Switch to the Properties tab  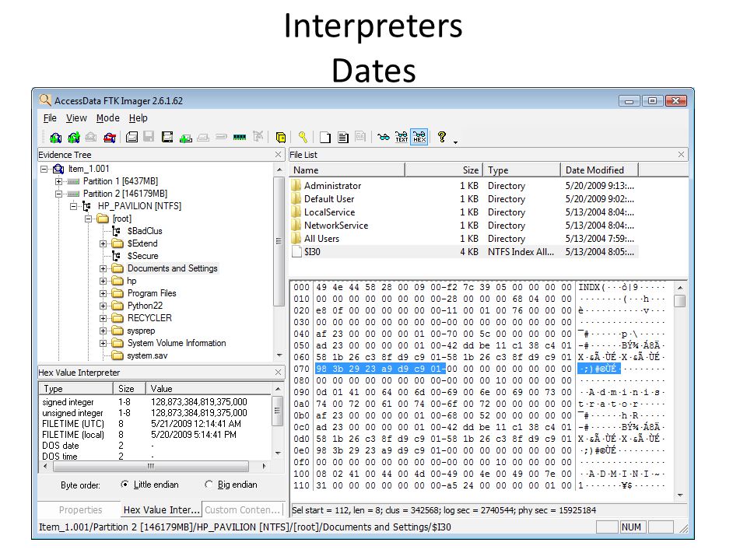[80, 510]
